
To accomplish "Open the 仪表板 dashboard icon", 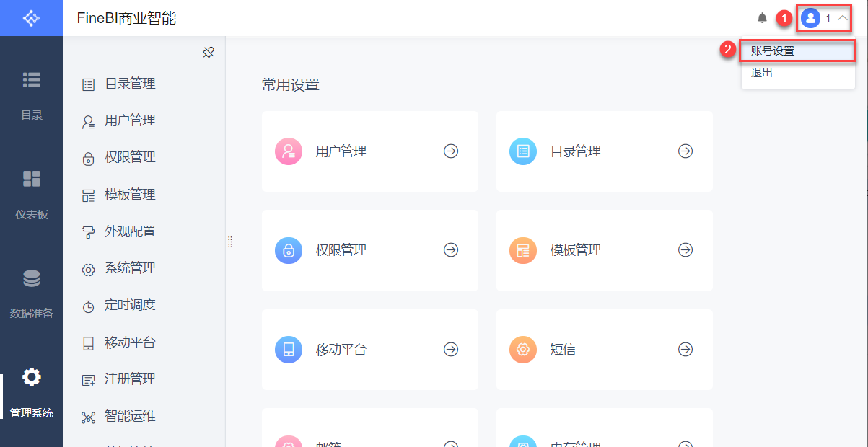I will point(32,179).
